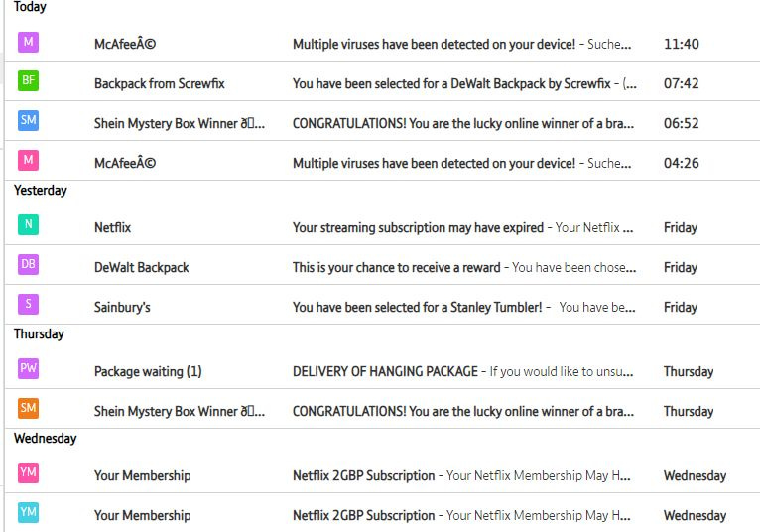Viewport: 760px width, 532px height.
Task: Open 'This is your chance to receive a reward'
Action: 397,267
